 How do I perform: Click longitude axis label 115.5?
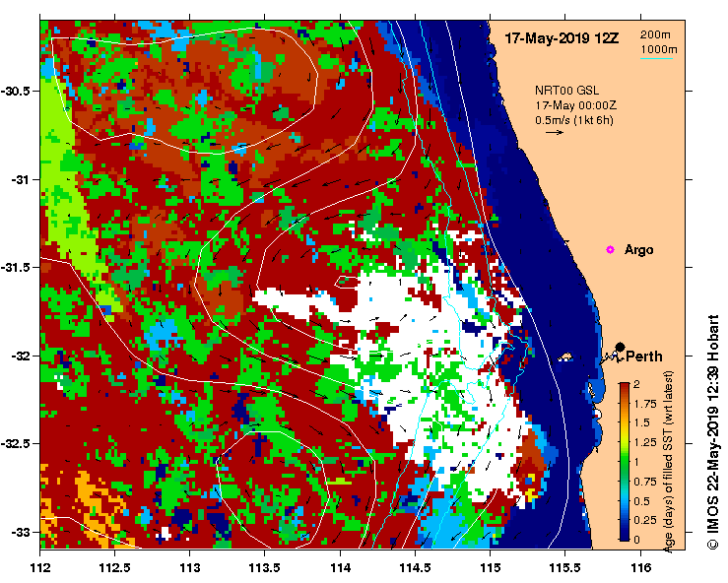[565, 567]
